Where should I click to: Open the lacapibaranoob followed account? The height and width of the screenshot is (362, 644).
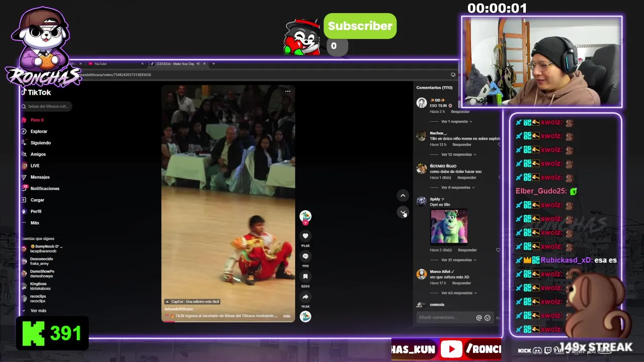coord(42,248)
